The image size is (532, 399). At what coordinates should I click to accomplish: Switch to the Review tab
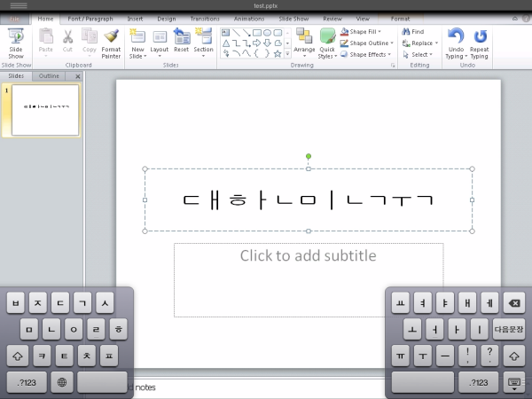click(332, 19)
